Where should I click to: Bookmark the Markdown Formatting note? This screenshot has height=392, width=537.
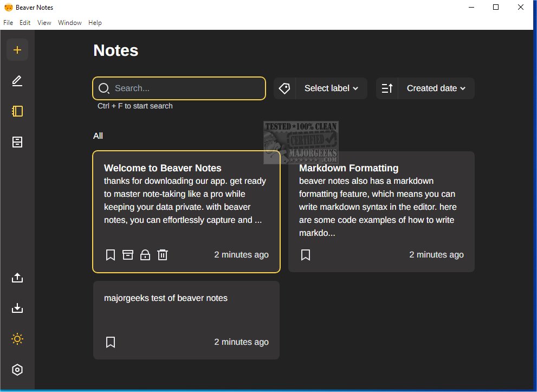[306, 255]
